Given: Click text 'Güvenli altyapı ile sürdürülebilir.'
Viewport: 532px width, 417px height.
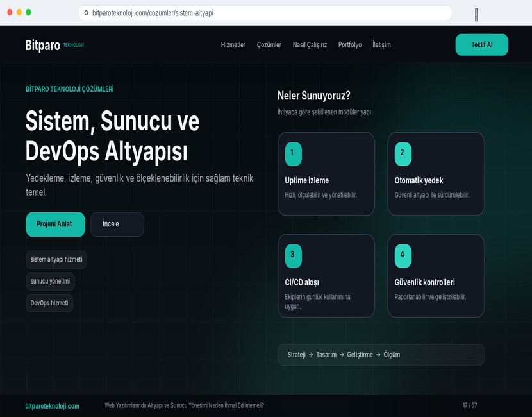Looking at the screenshot, I should [432, 195].
